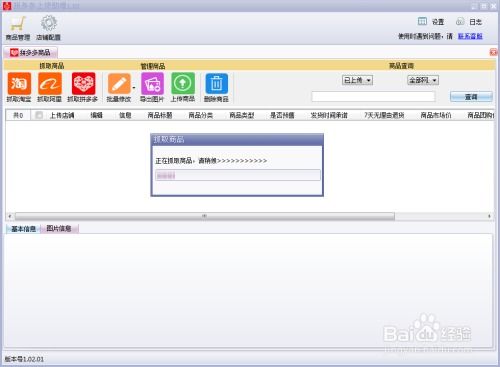Open 设置 settings icon at top right
Screen dimensions: 500x367
pos(422,22)
